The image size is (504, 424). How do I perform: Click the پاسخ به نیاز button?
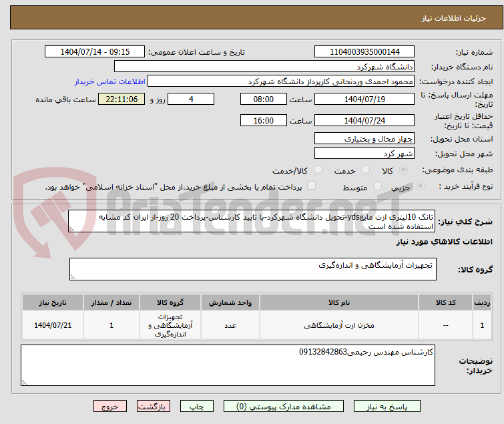(x=387, y=407)
